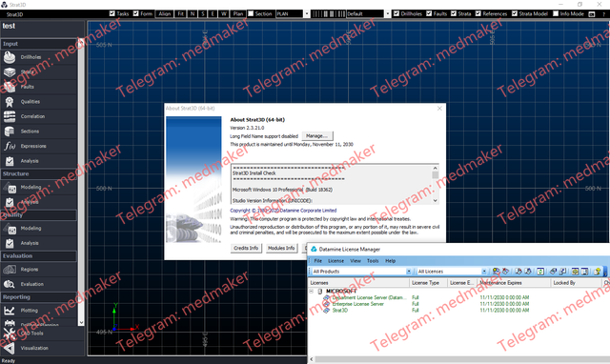
Task: Open the All Licenses dropdown
Action: [x=484, y=272]
